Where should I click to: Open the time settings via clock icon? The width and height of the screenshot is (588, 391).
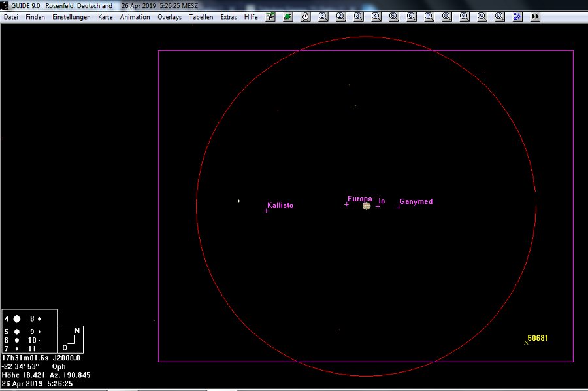pyautogui.click(x=306, y=17)
